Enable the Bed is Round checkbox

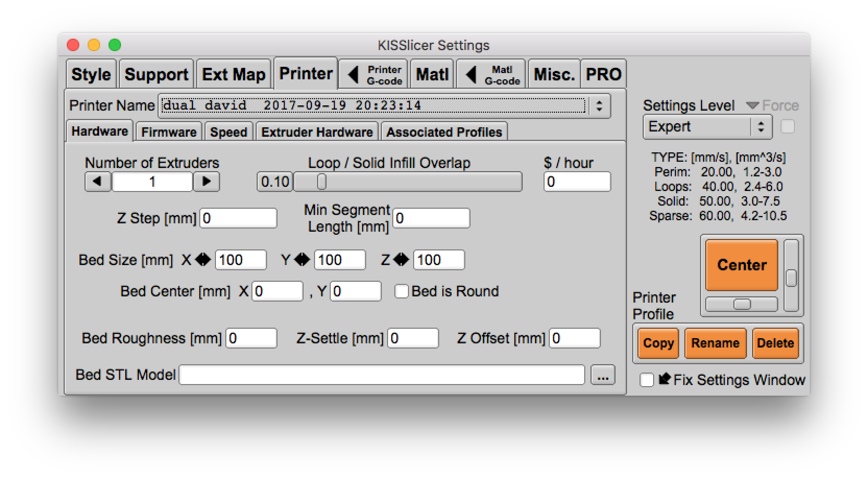(x=401, y=291)
